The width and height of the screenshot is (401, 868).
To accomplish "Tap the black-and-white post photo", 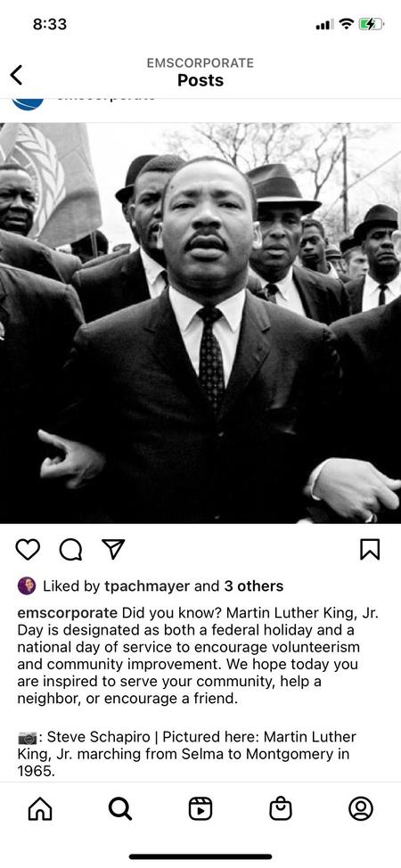I will pos(200,323).
